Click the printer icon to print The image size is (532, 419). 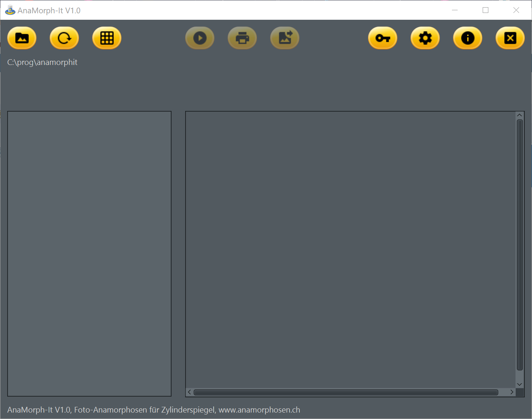(x=242, y=38)
